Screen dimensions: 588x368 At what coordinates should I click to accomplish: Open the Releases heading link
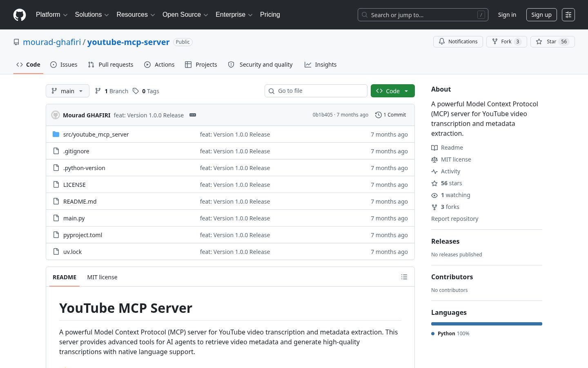tap(445, 241)
